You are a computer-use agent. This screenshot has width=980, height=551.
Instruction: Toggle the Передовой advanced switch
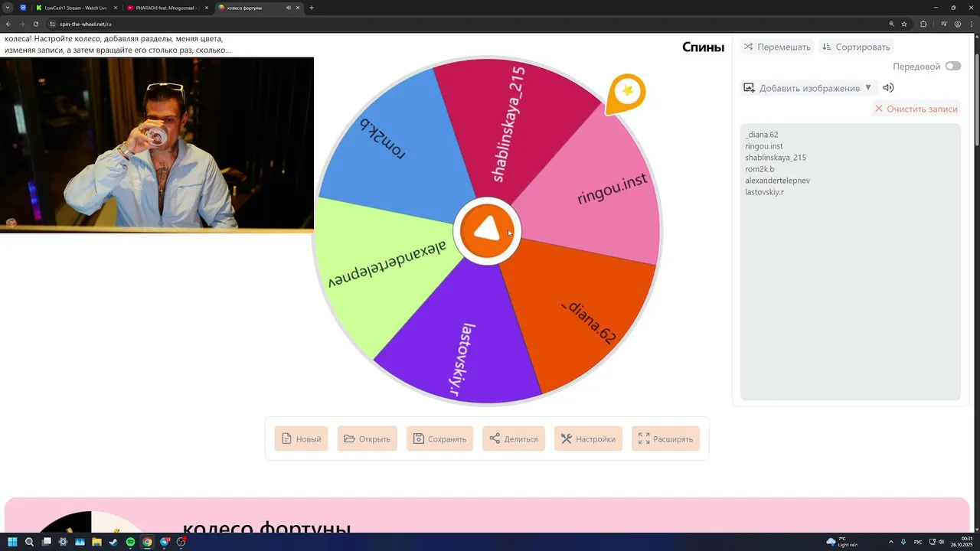tap(952, 66)
